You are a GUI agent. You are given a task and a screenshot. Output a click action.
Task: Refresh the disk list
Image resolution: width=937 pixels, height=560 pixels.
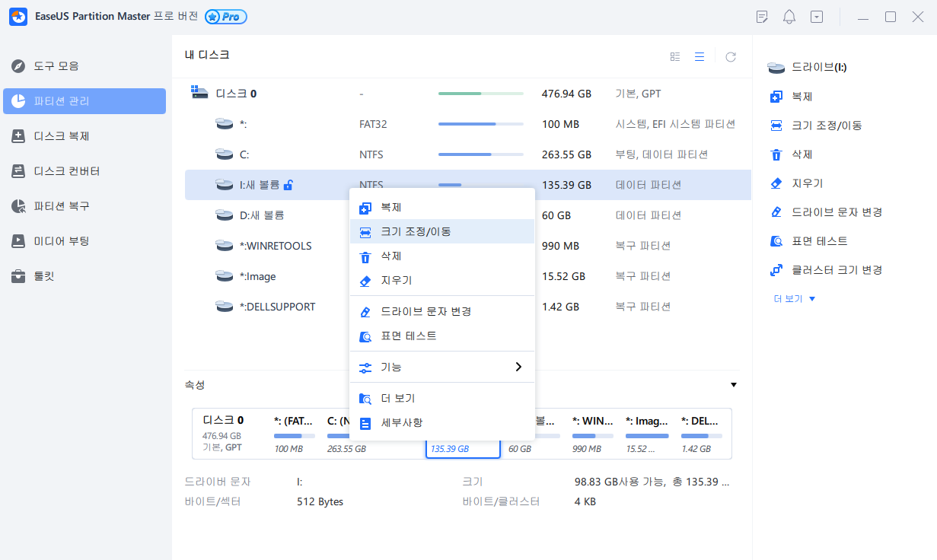coord(730,56)
